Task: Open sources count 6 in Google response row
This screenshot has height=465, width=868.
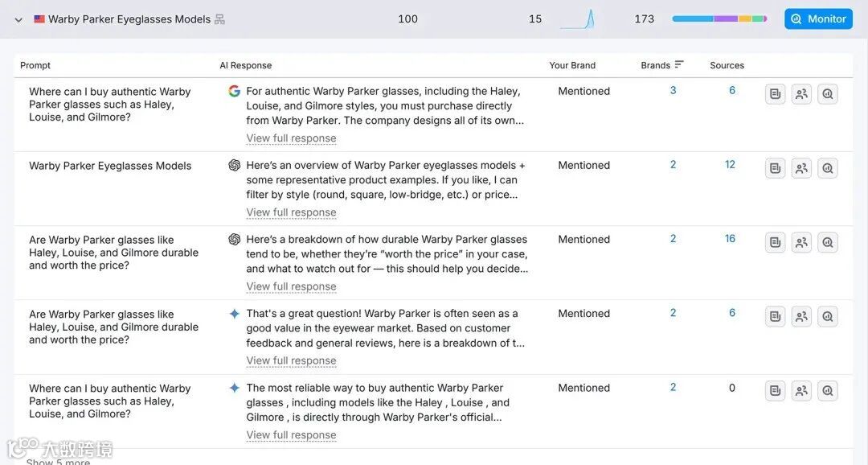Action: click(732, 90)
